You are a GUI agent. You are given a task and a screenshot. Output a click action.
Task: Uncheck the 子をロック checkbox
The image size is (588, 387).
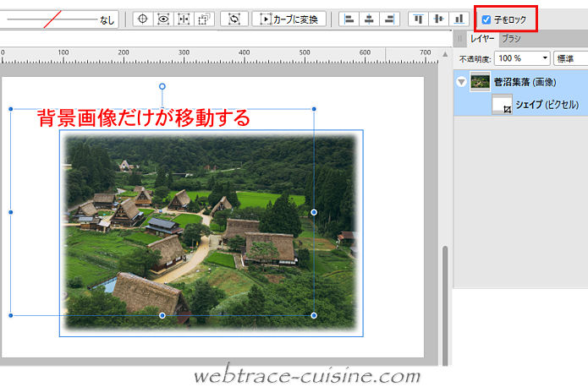coord(486,19)
